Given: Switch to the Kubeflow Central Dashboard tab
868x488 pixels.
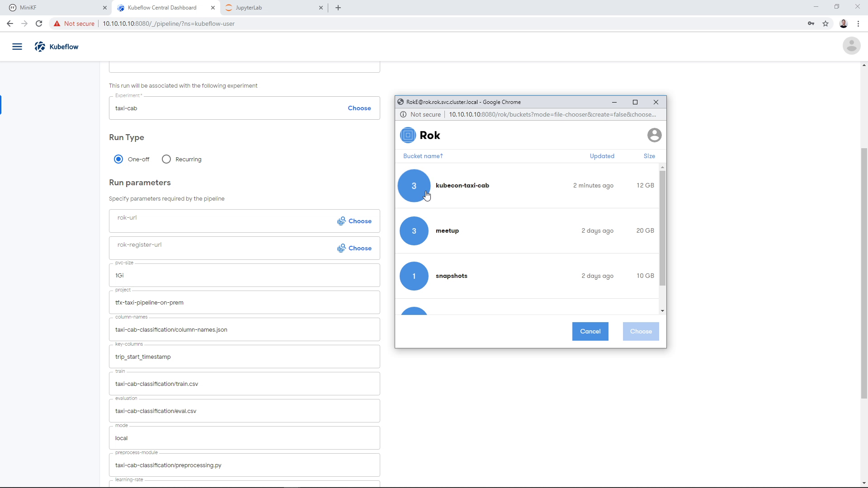Looking at the screenshot, I should [x=165, y=8].
